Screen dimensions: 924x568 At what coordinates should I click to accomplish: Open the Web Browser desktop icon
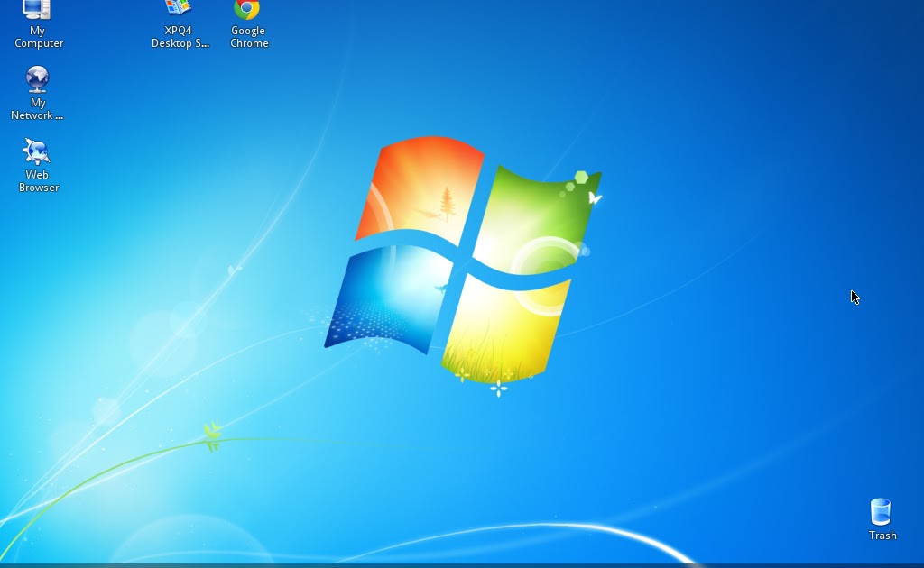pos(36,151)
